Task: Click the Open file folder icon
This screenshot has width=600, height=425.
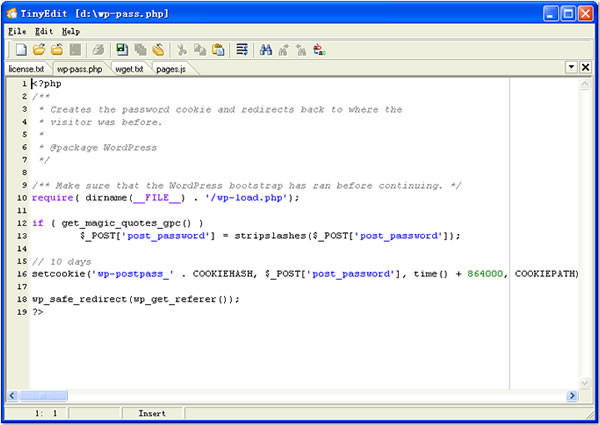Action: 39,49
